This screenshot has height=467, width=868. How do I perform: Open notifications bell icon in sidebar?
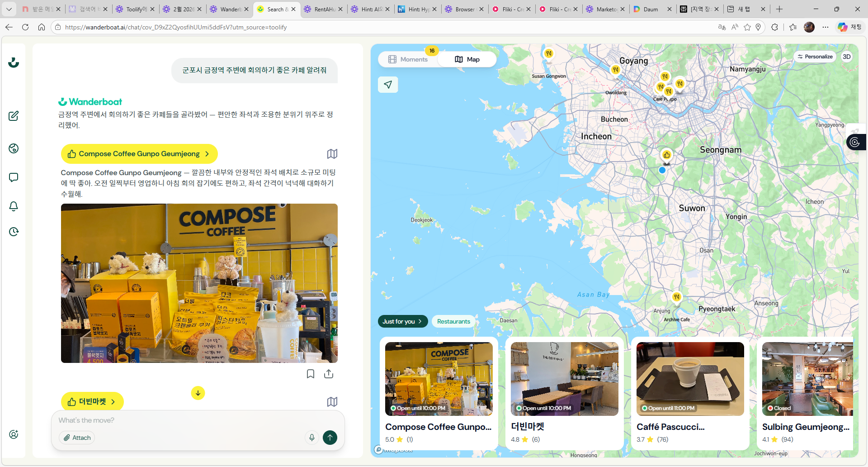coord(14,206)
